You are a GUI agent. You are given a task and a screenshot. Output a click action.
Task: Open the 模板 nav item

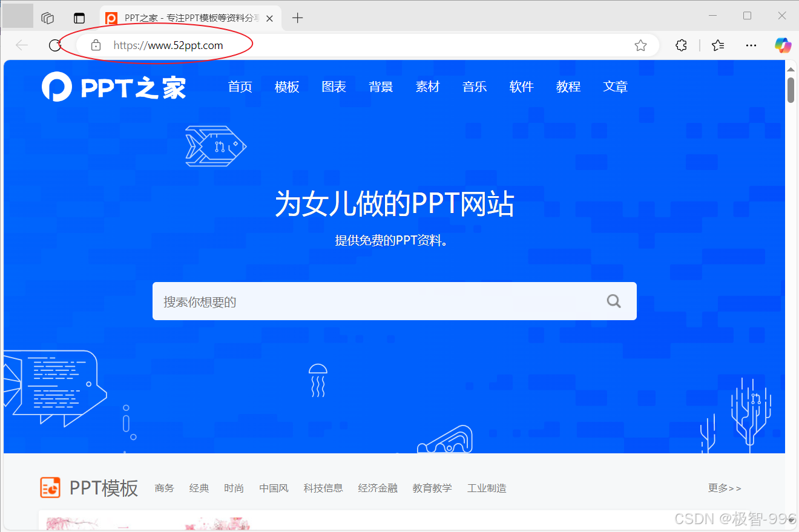[287, 87]
